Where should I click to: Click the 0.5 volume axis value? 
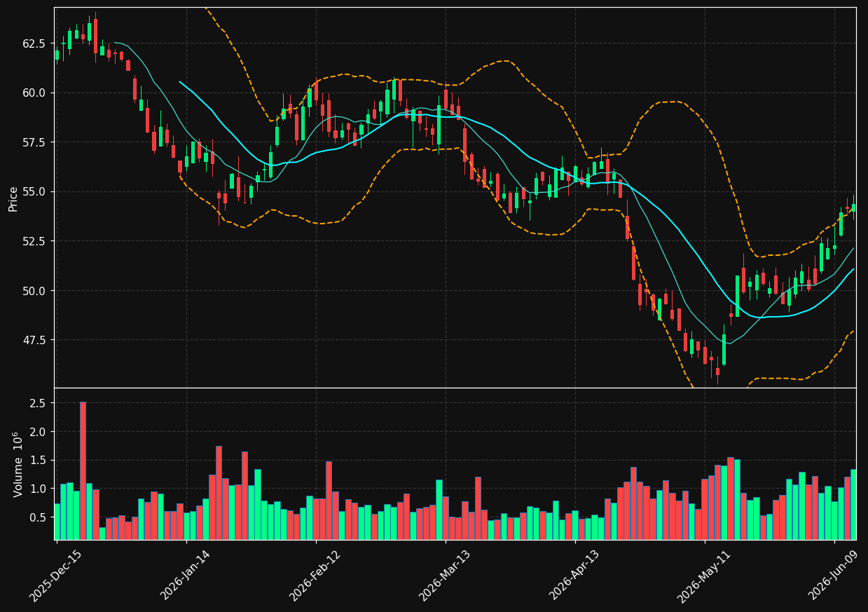(x=38, y=517)
